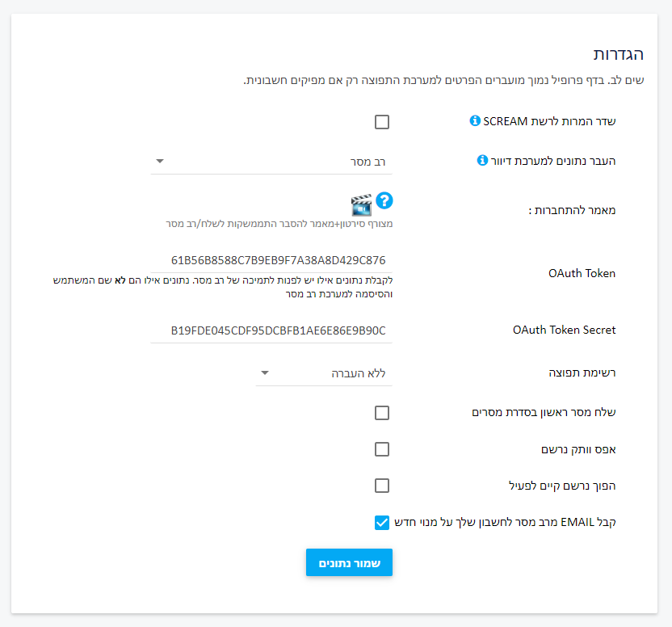This screenshot has height=627, width=672.
Task: Click the OAuth Token Secret input field
Action: tap(271, 330)
